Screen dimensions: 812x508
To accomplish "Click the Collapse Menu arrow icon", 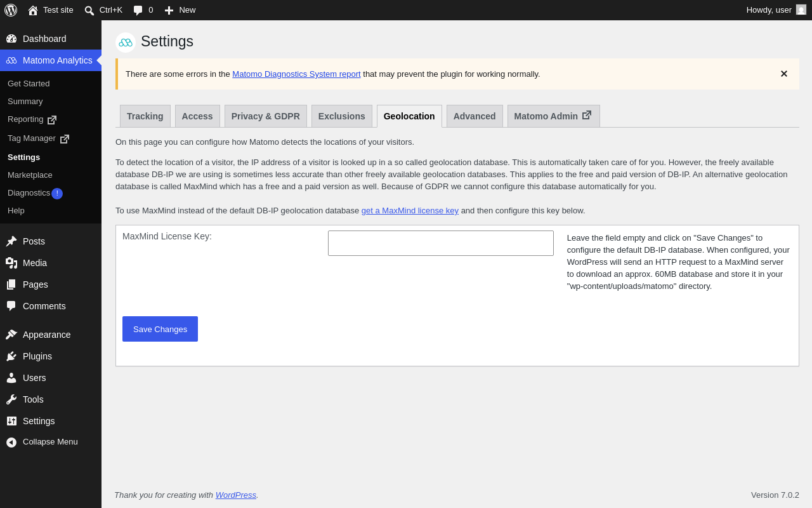I will coord(11,442).
